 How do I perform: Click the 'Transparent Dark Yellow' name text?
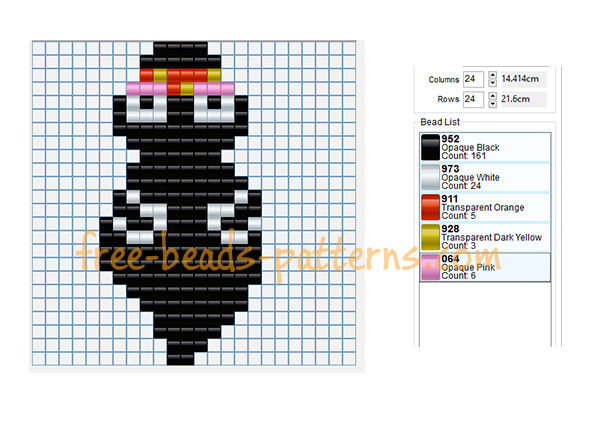[492, 237]
